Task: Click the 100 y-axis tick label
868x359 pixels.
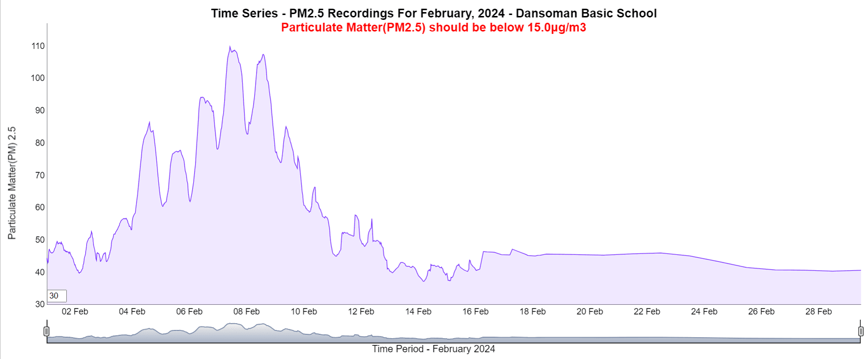Action: (x=38, y=78)
